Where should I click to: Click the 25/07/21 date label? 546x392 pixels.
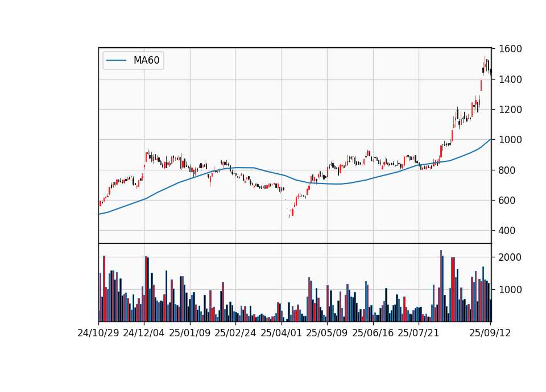point(419,333)
